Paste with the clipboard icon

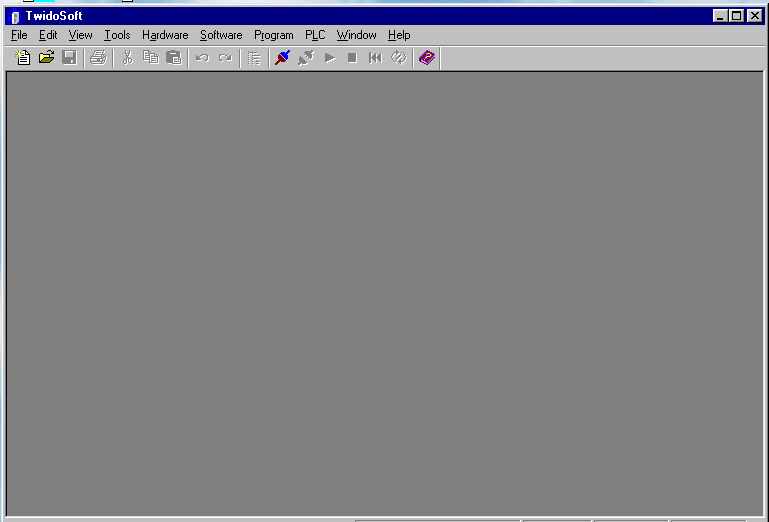pyautogui.click(x=174, y=58)
